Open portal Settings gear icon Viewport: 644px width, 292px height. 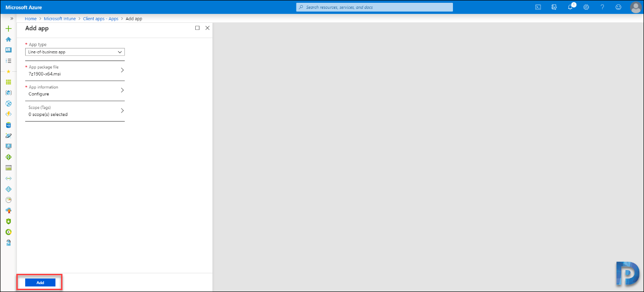coord(586,7)
